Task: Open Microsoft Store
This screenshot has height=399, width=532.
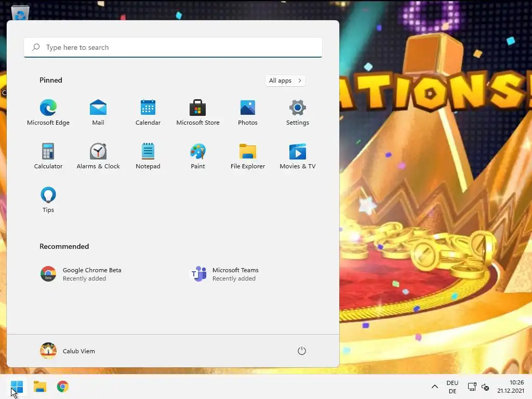Action: (198, 113)
